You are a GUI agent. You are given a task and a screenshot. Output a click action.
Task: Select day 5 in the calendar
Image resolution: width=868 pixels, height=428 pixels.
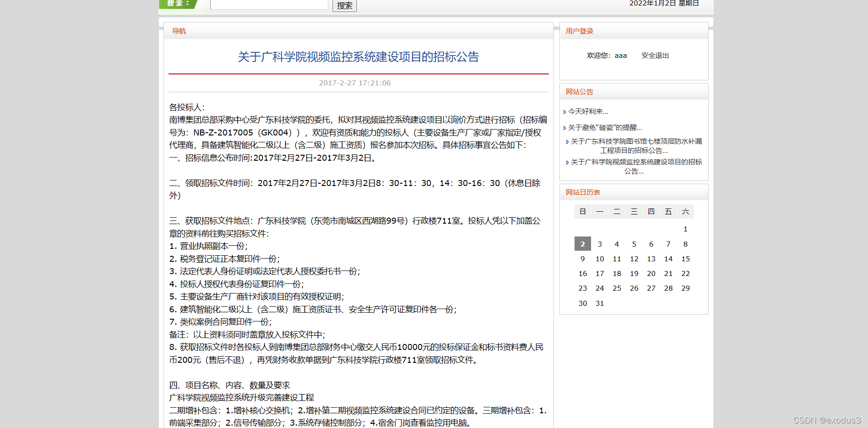[x=634, y=244]
